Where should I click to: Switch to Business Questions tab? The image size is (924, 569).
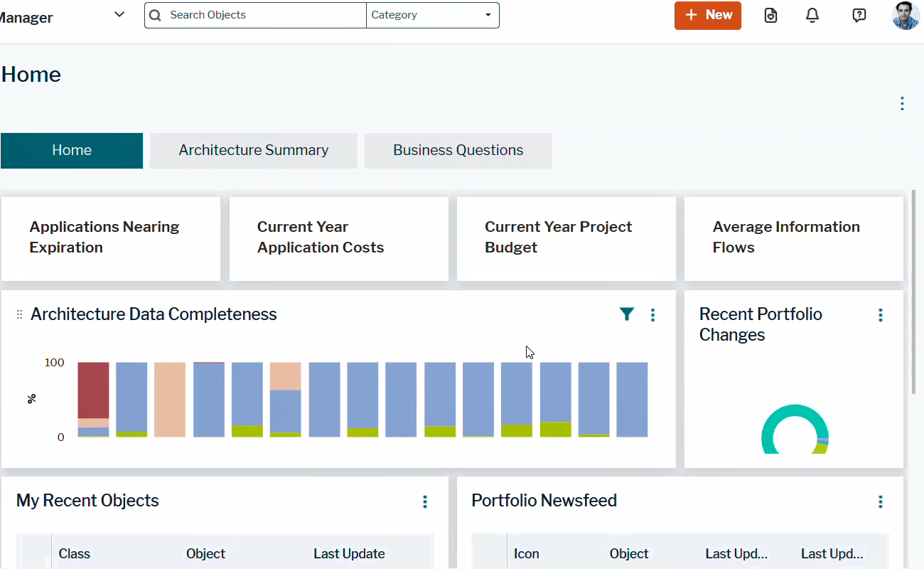click(458, 150)
